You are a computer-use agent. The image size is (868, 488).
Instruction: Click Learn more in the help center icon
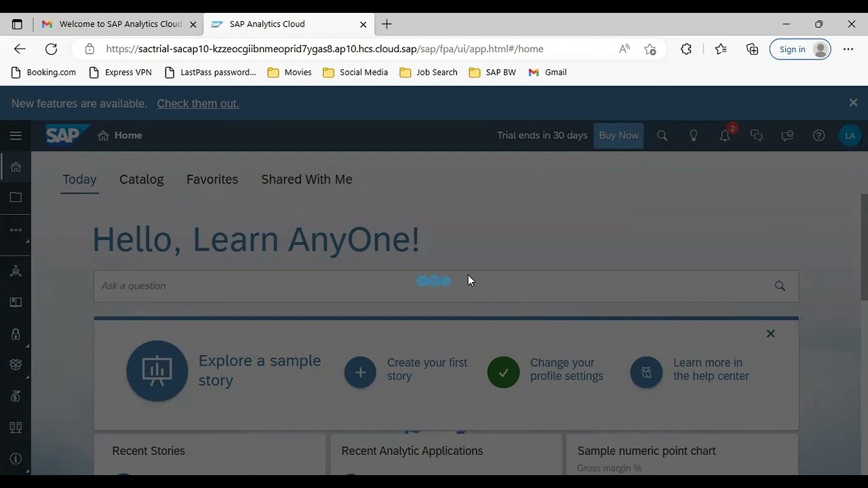(646, 373)
